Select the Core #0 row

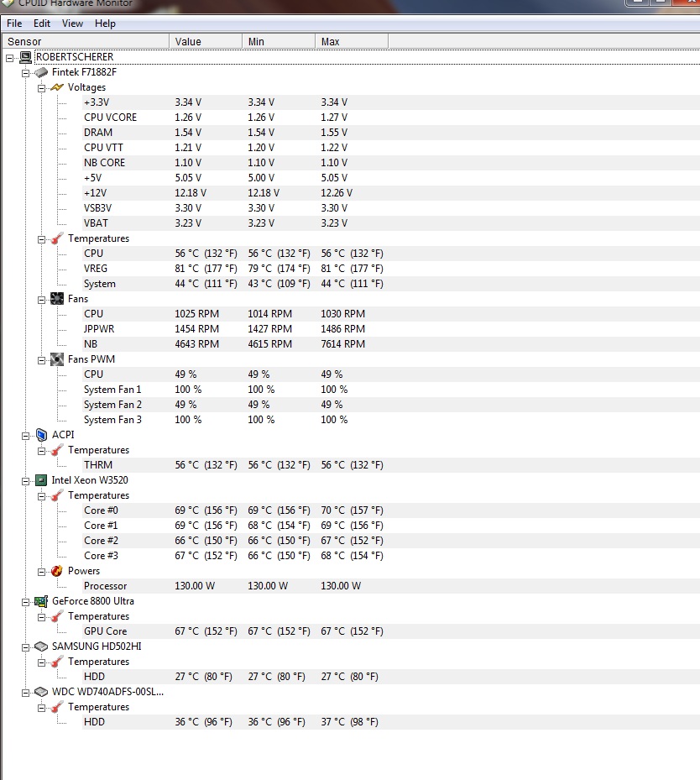point(391,510)
